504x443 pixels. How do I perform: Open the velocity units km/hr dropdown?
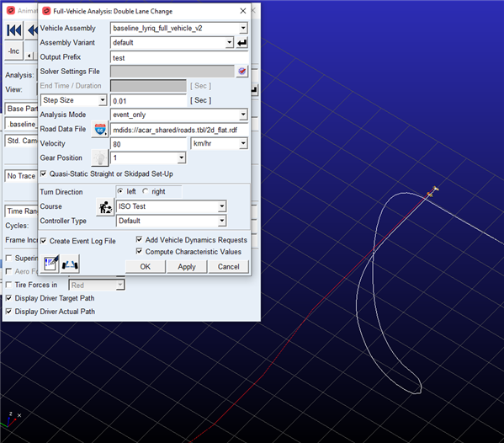(x=243, y=143)
